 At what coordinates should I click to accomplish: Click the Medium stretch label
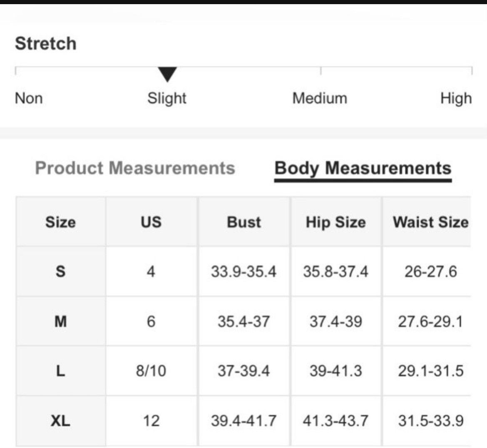320,98
